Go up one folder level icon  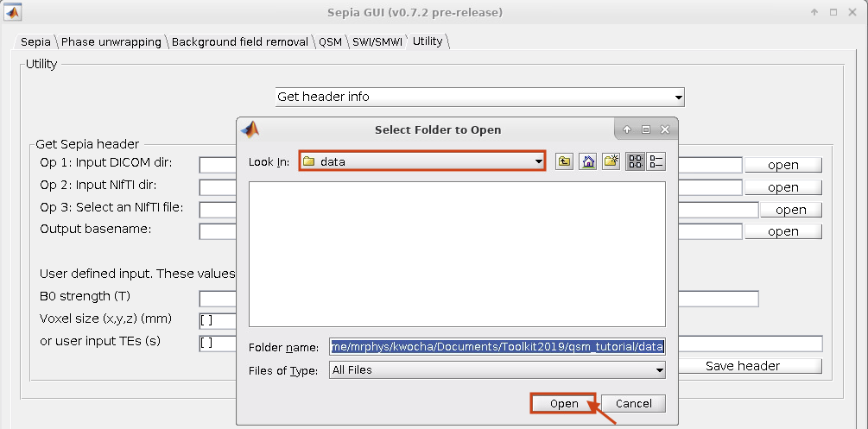tap(563, 161)
